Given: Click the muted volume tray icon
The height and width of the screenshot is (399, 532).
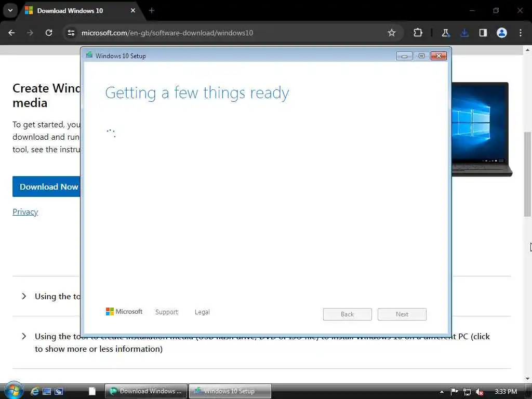Looking at the screenshot, I should click(480, 392).
